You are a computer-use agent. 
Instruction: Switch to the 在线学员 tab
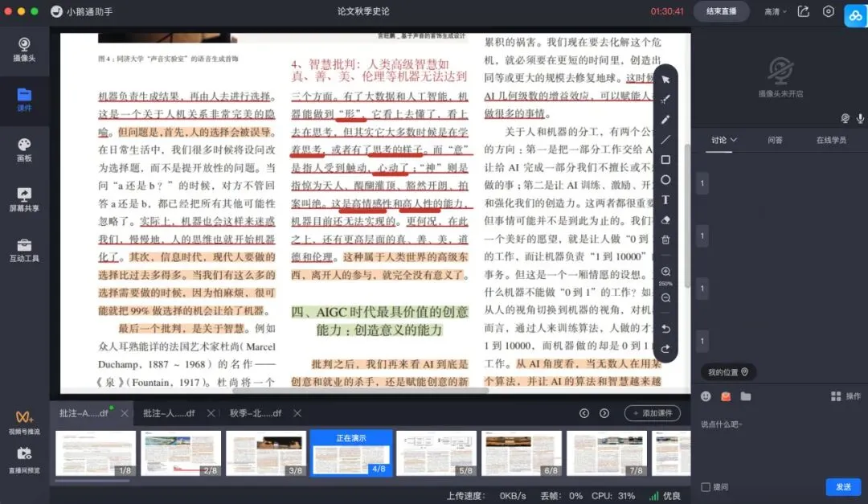coord(831,140)
